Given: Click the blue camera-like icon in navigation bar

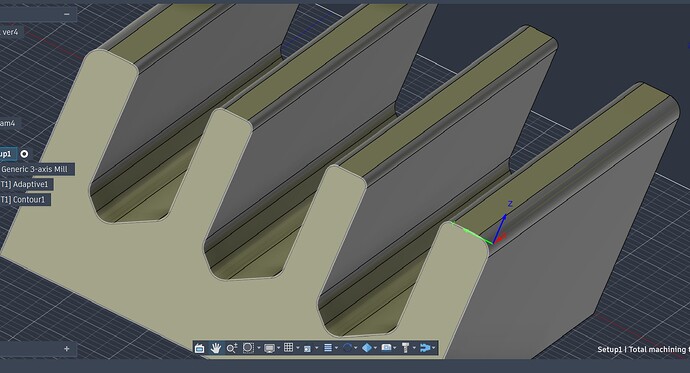Looking at the screenshot, I should point(386,347).
